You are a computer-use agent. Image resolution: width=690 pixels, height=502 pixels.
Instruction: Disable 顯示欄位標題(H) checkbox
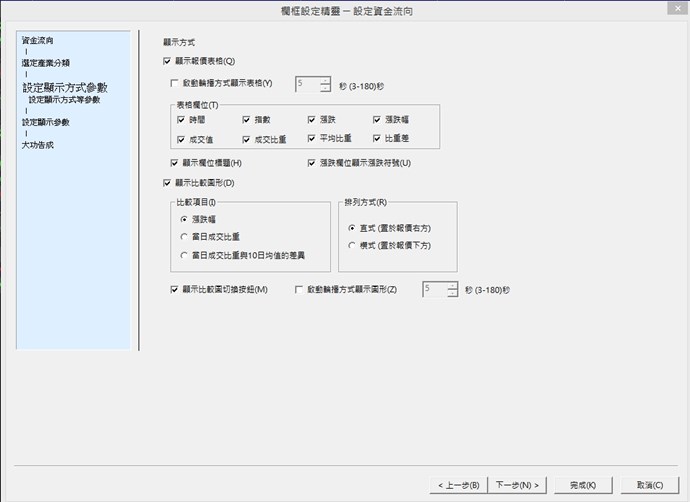[176, 163]
